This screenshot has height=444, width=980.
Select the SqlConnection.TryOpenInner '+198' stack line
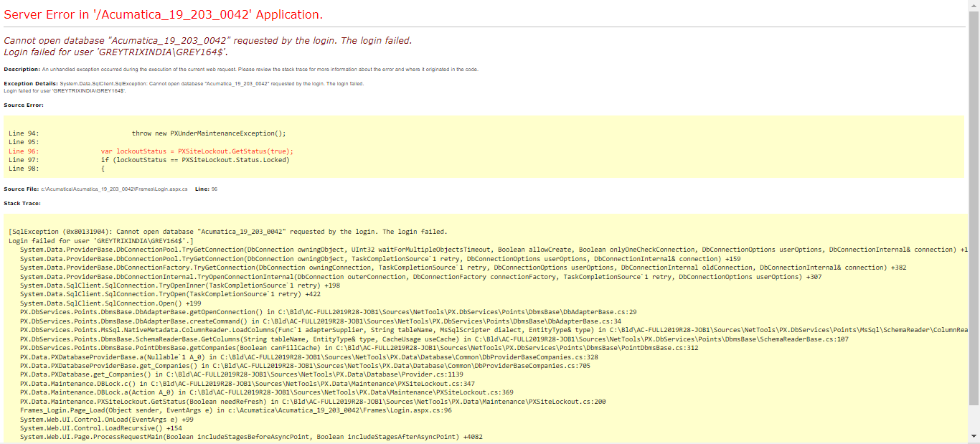[180, 285]
